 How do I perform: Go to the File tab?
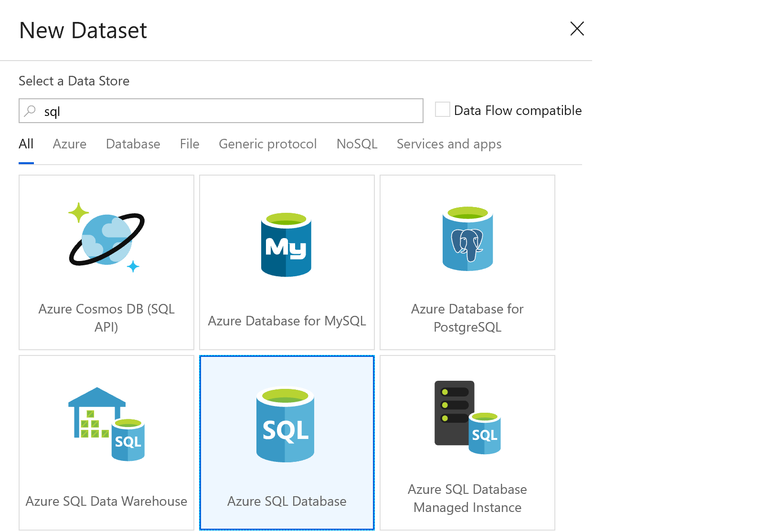190,144
